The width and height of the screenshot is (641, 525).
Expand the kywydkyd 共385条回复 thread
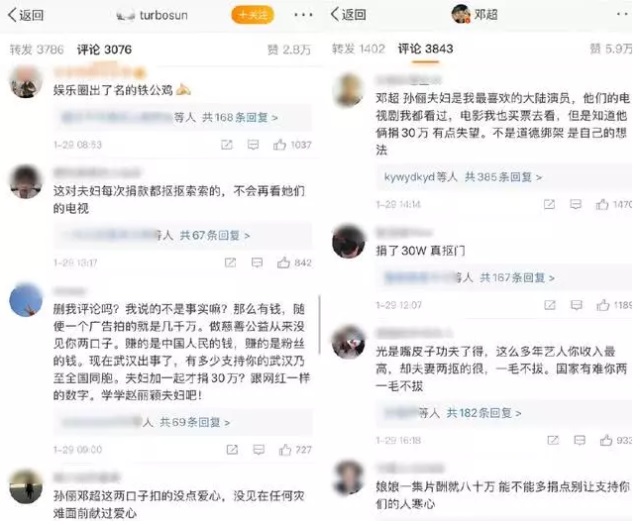[463, 177]
